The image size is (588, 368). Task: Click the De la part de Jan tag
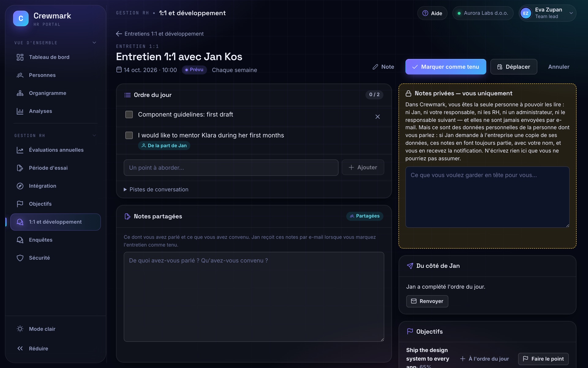tap(164, 146)
